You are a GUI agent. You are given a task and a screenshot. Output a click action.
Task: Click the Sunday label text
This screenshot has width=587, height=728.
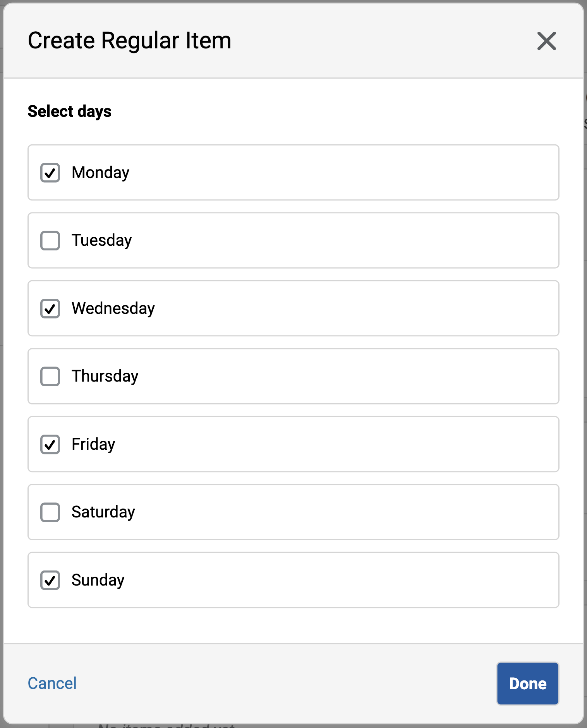coord(98,580)
